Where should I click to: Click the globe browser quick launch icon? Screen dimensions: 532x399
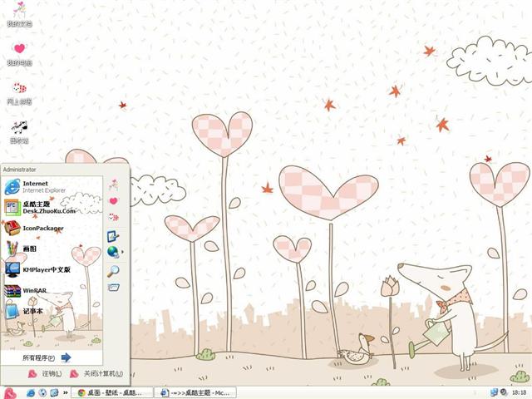42,393
